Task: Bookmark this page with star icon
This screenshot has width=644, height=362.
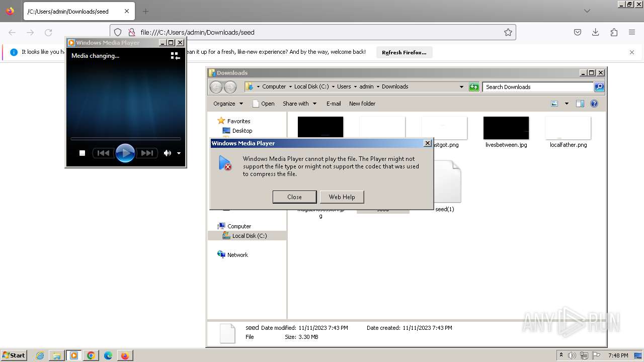Action: tap(508, 32)
